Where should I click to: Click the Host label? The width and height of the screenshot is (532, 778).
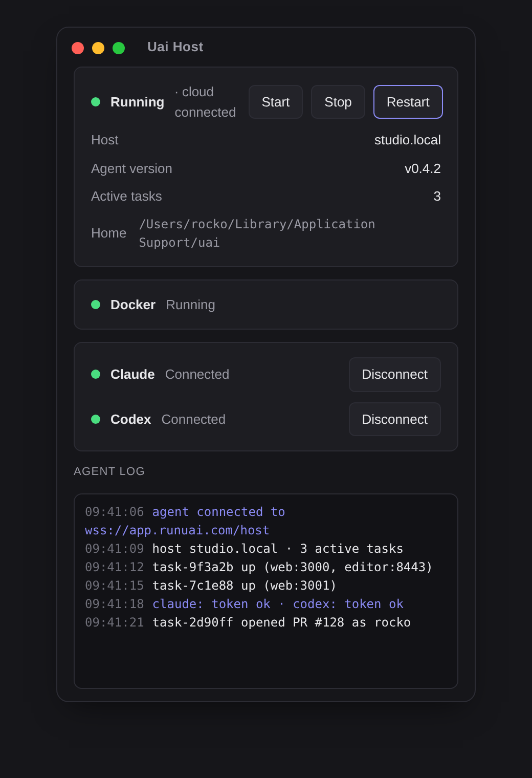tap(105, 140)
